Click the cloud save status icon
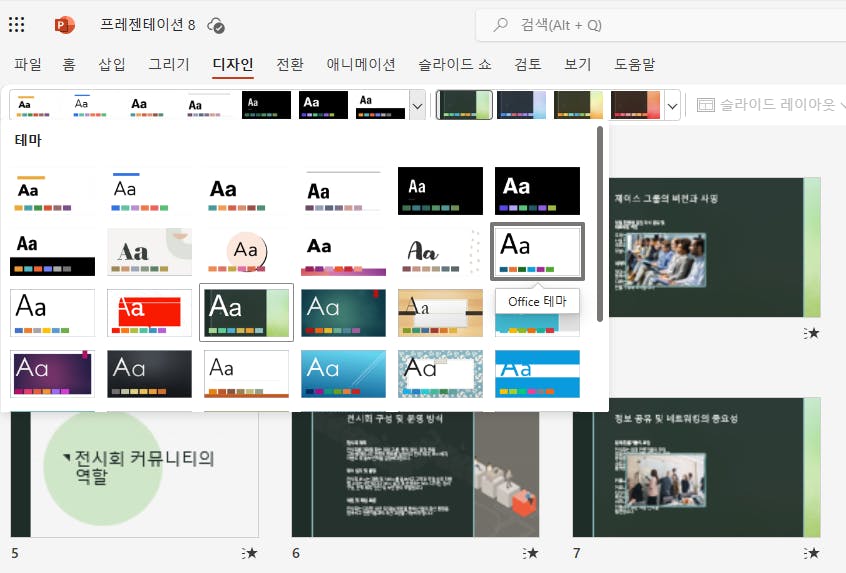 click(215, 26)
